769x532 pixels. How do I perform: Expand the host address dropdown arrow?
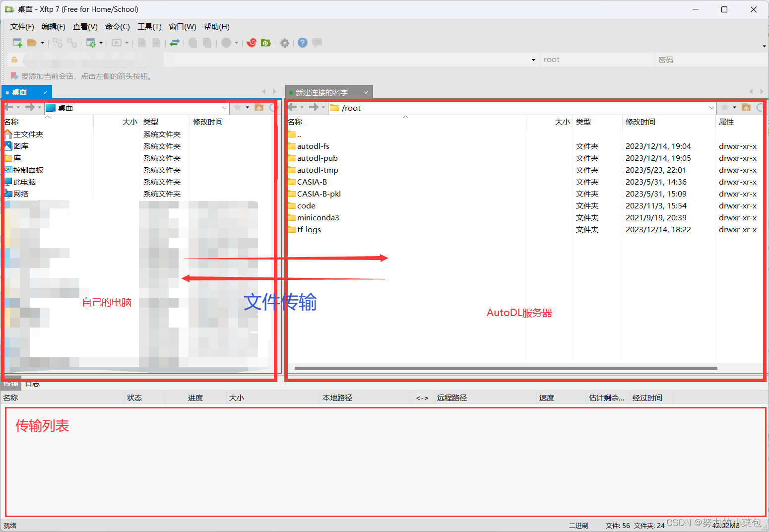tap(533, 60)
